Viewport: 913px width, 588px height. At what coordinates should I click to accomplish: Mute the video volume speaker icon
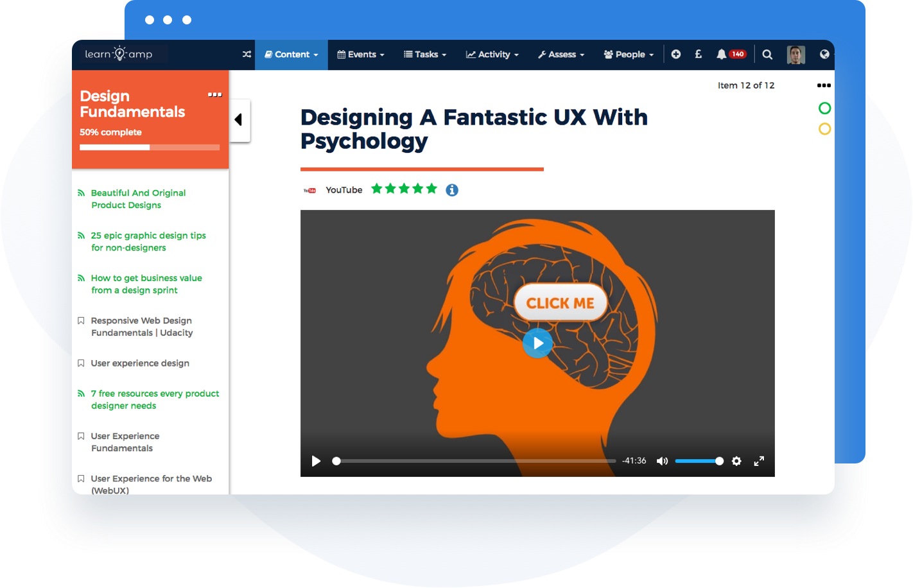coord(662,461)
